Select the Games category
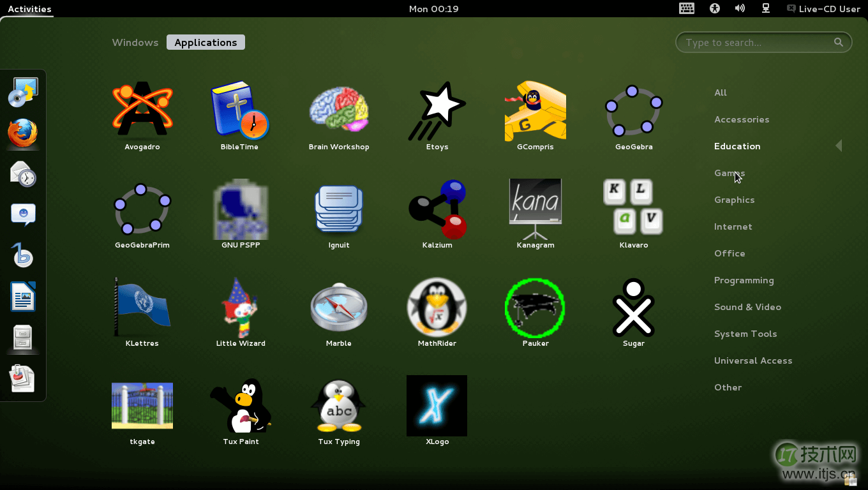The height and width of the screenshot is (490, 868). tap(730, 173)
